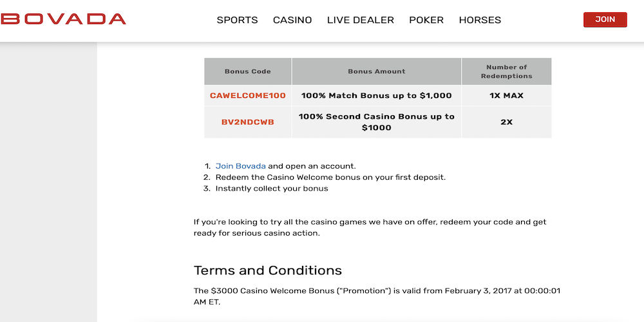The width and height of the screenshot is (644, 322).
Task: Click the Bonus Code column header
Action: click(x=248, y=71)
